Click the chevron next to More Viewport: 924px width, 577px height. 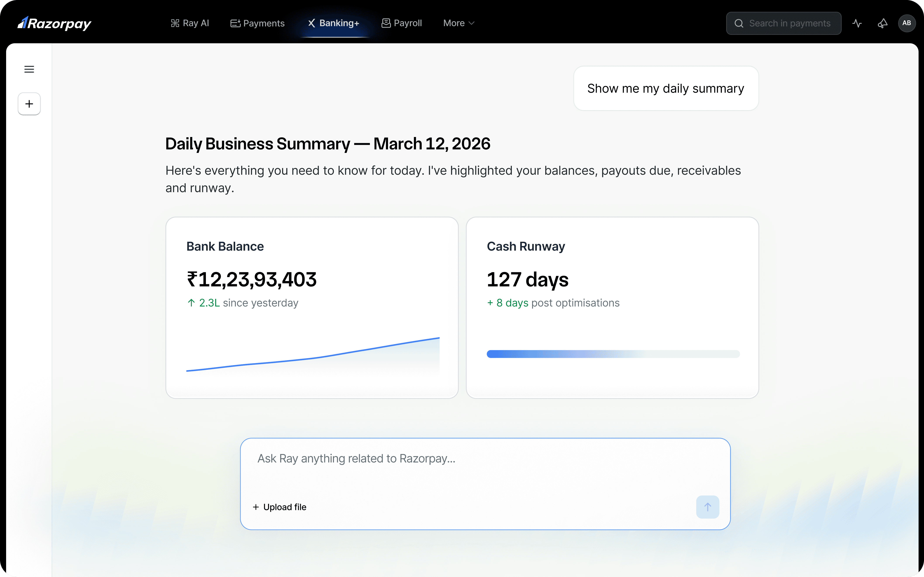coord(472,23)
